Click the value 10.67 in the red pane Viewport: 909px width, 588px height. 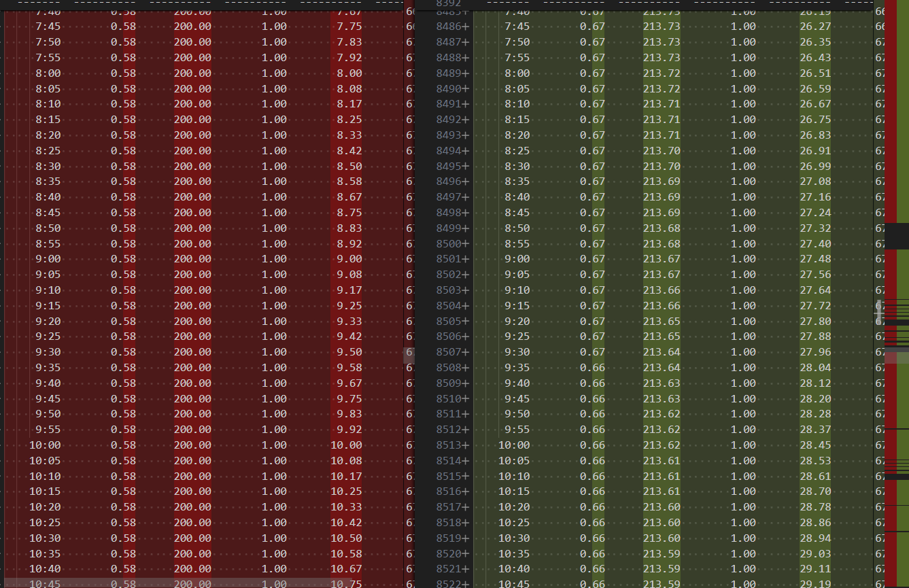[347, 569]
